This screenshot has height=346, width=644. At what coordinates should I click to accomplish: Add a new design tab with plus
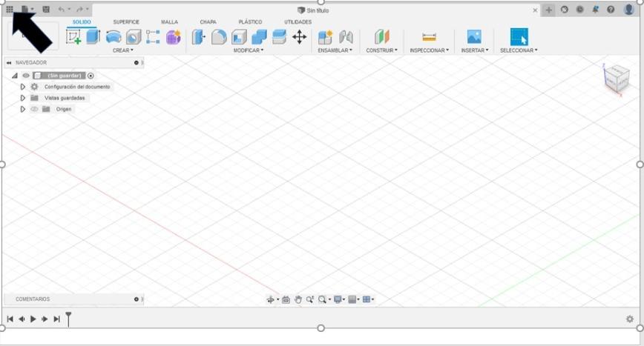point(549,10)
